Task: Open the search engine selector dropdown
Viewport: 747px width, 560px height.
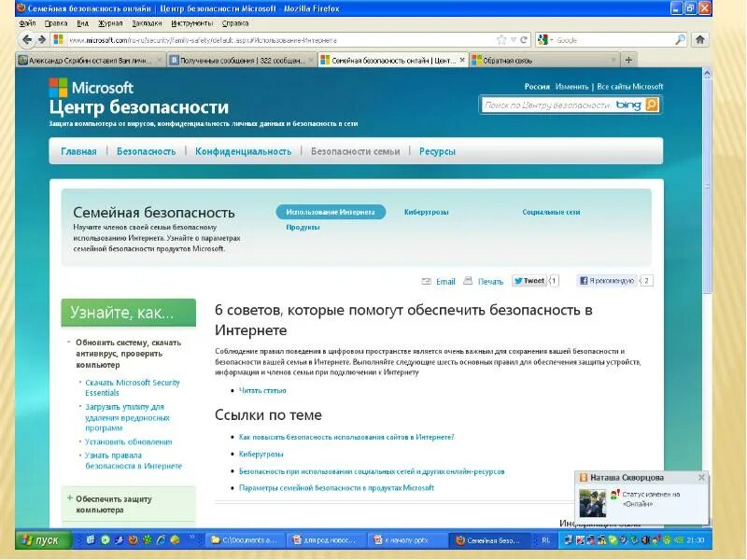Action: coord(544,40)
